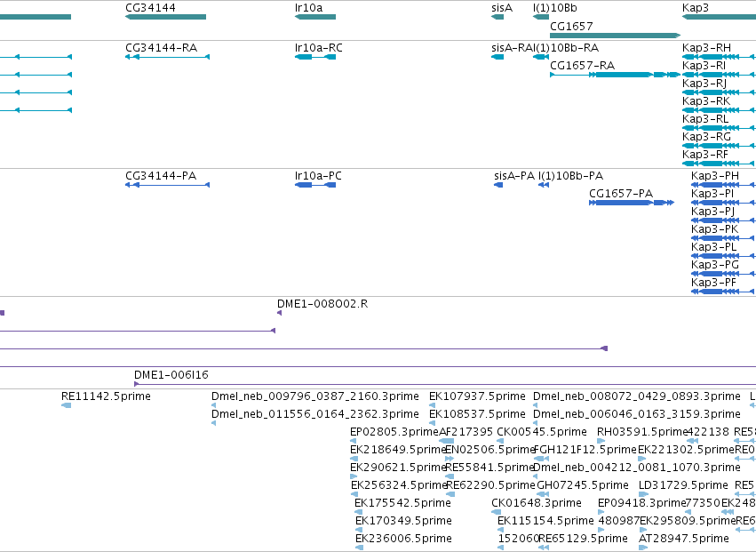Select the EK175542.5prime EST label

[402, 503]
